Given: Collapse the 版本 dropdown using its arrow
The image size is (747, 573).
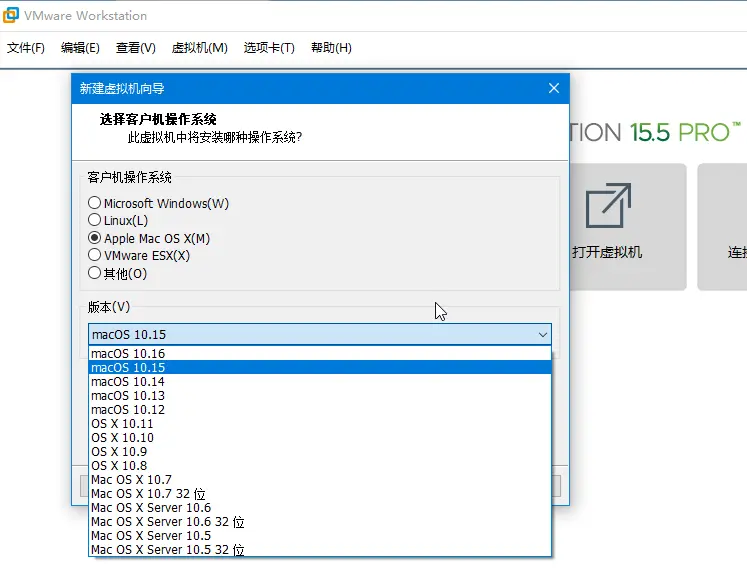Looking at the screenshot, I should pyautogui.click(x=543, y=334).
